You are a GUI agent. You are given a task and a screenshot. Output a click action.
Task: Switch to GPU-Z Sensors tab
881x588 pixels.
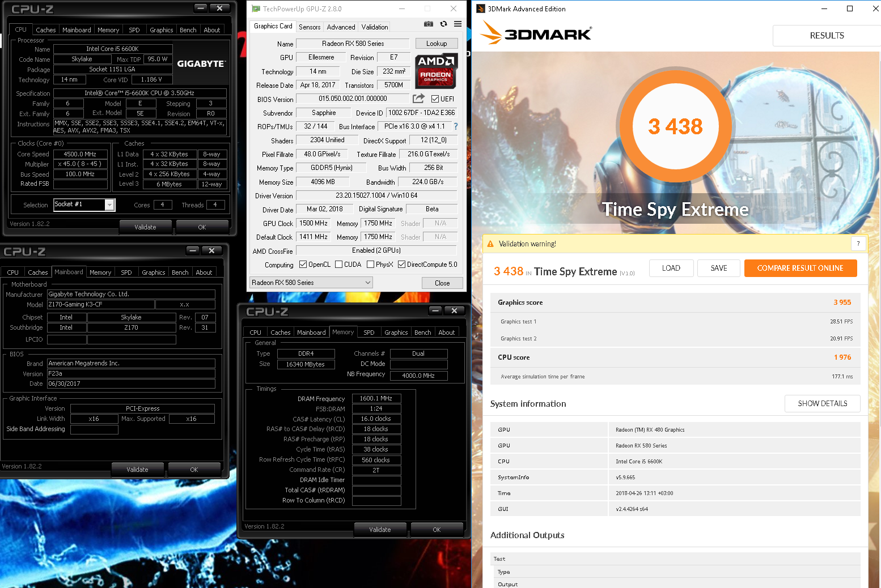pyautogui.click(x=310, y=27)
